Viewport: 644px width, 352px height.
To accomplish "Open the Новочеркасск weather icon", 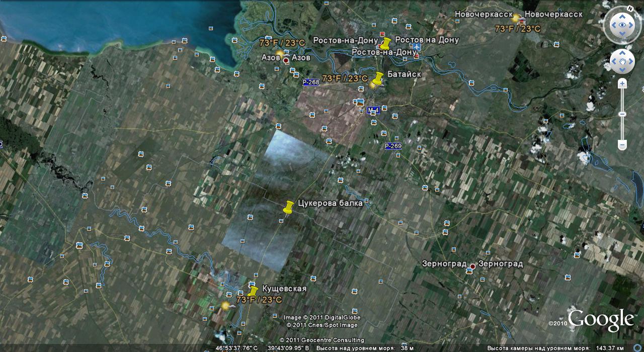I will tap(516, 18).
